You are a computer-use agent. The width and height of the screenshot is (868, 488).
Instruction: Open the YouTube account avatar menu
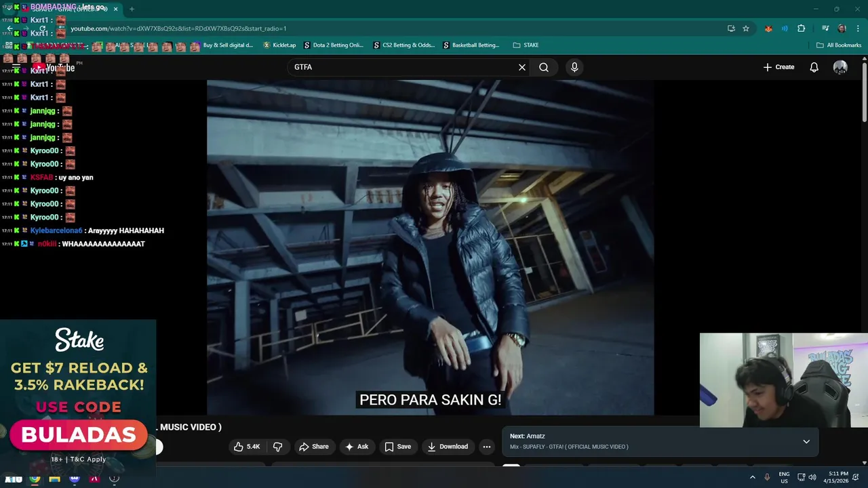click(840, 67)
